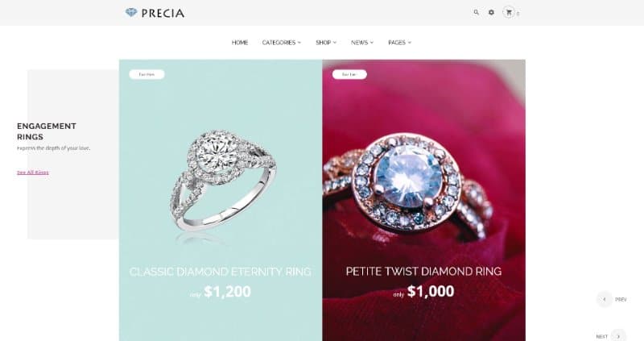Viewport: 644px width, 341px height.
Task: Open the settings gear icon
Action: [x=491, y=12]
